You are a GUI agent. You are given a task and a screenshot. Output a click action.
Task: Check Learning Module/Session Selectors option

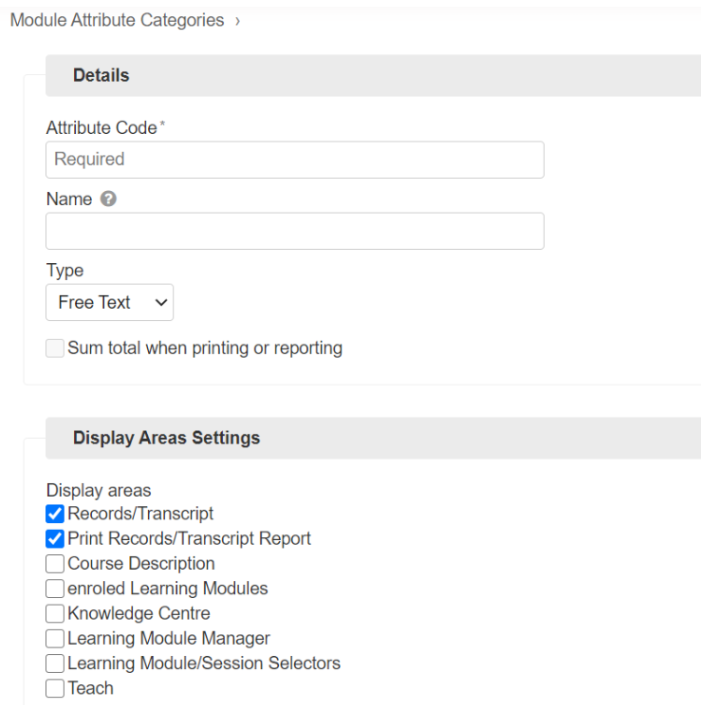point(56,664)
